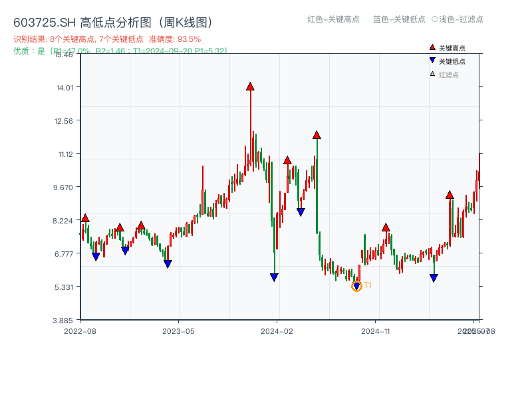532x399 pixels.
Task: Click the blue triangle at the 2023-05 low
Action: pyautogui.click(x=167, y=264)
